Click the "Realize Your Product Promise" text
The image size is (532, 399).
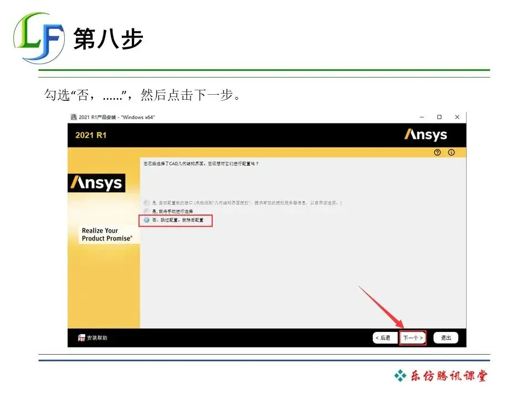[x=107, y=234]
